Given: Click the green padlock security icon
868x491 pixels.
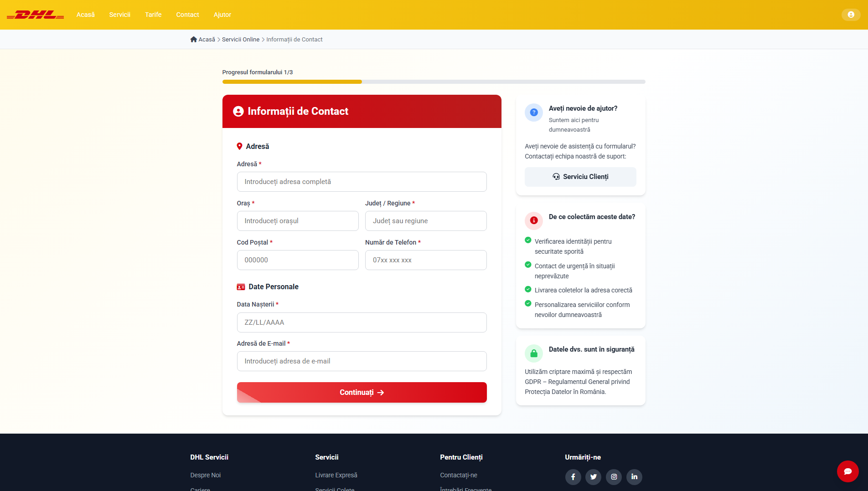Looking at the screenshot, I should click(x=534, y=353).
